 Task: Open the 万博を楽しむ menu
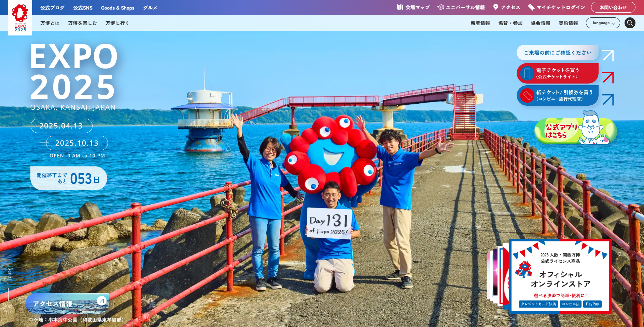pyautogui.click(x=82, y=23)
